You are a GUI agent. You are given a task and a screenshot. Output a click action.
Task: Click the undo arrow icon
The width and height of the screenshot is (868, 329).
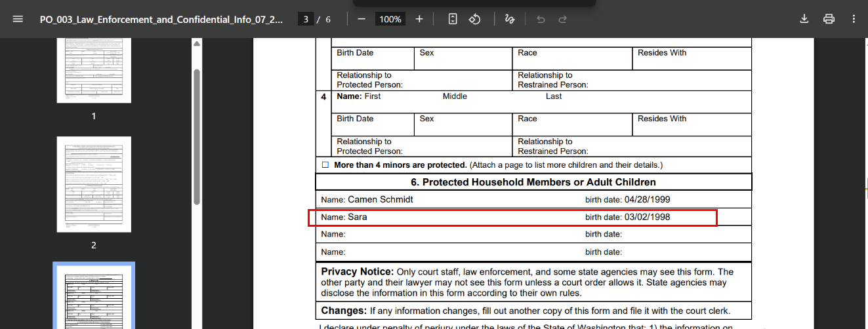[541, 19]
